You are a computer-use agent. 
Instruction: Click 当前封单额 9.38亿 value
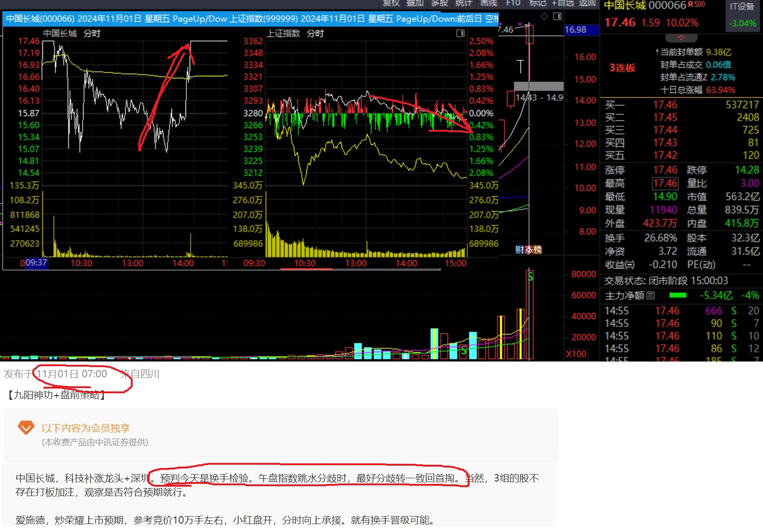719,52
